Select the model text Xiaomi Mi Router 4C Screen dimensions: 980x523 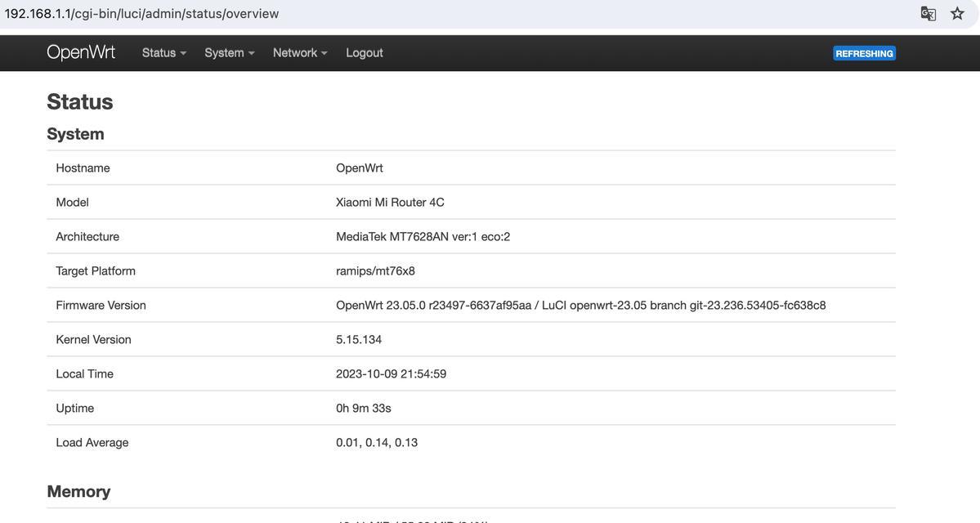click(x=390, y=203)
